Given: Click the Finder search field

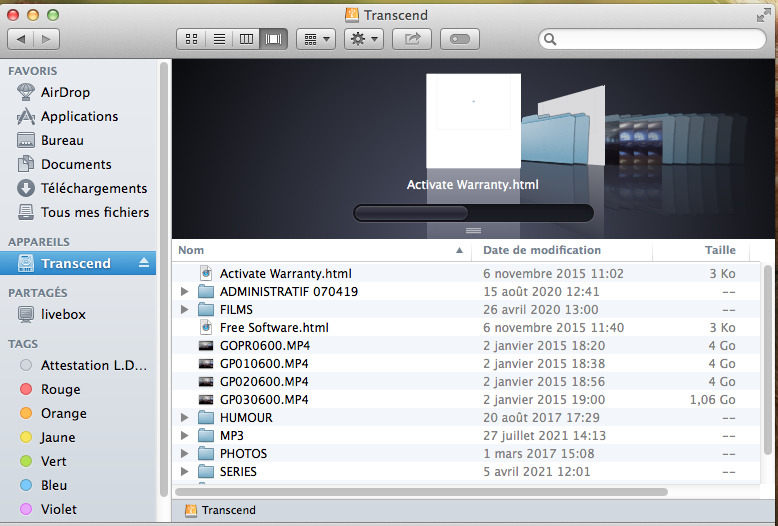Looking at the screenshot, I should click(x=655, y=39).
